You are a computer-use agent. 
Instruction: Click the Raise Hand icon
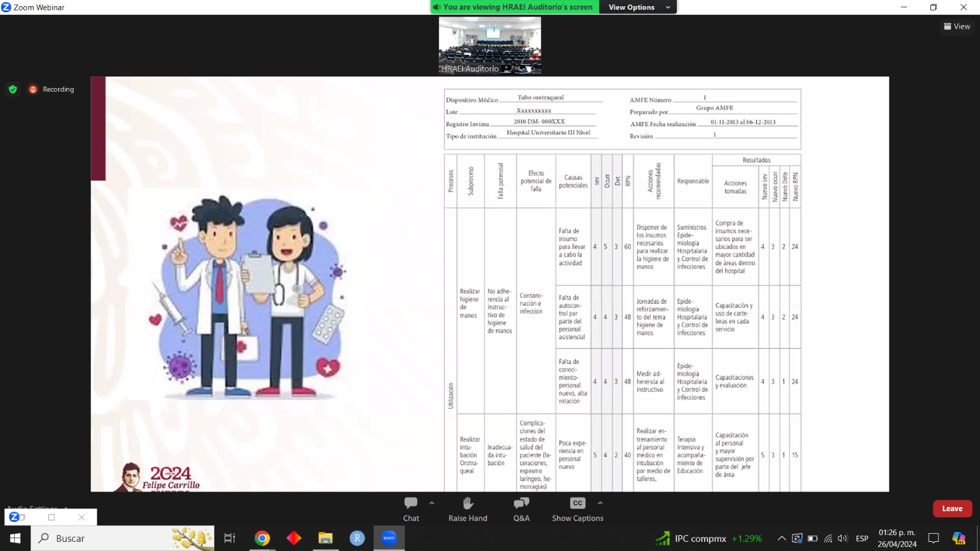(468, 509)
